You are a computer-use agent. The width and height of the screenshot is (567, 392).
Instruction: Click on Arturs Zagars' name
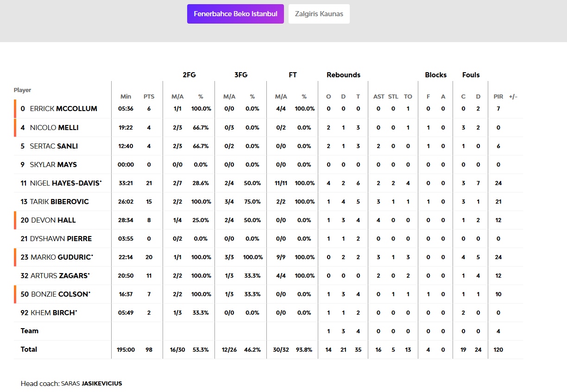click(60, 275)
